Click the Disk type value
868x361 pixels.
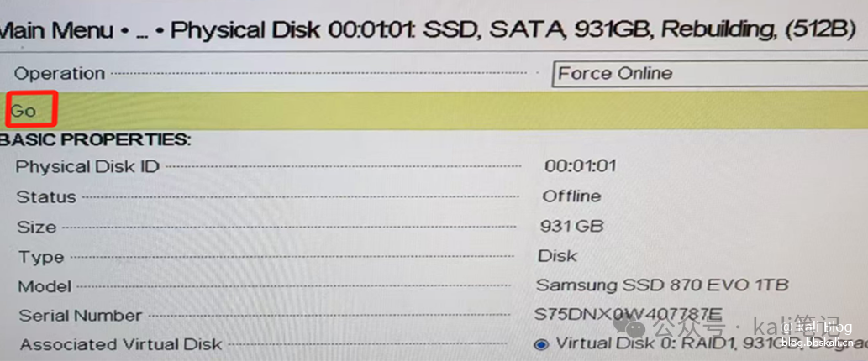pyautogui.click(x=557, y=256)
